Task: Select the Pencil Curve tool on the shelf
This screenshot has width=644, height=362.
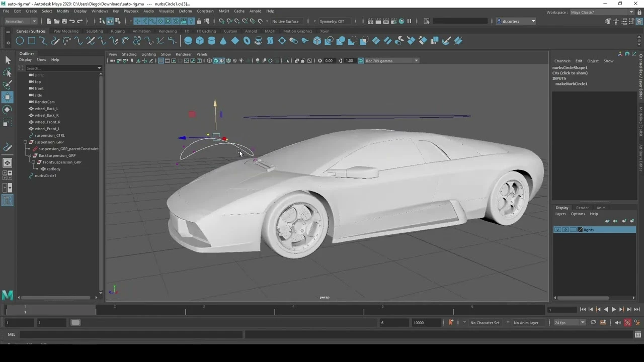Action: point(55,41)
